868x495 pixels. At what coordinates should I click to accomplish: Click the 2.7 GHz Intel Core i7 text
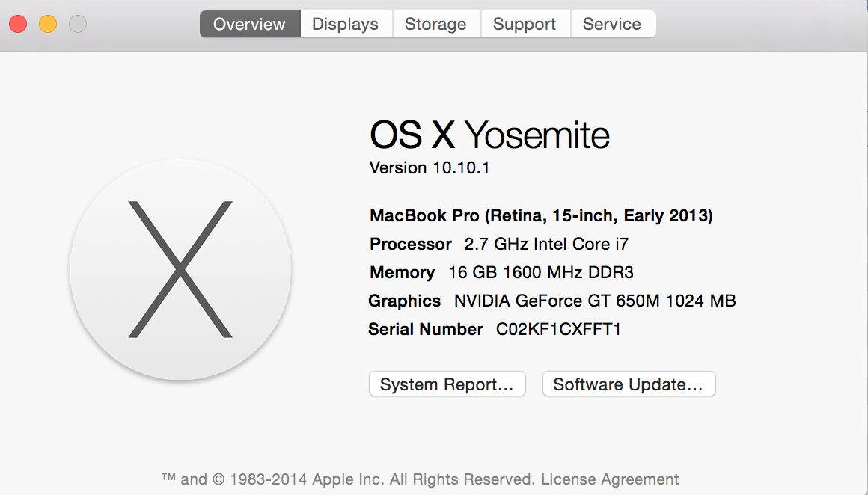click(x=546, y=244)
